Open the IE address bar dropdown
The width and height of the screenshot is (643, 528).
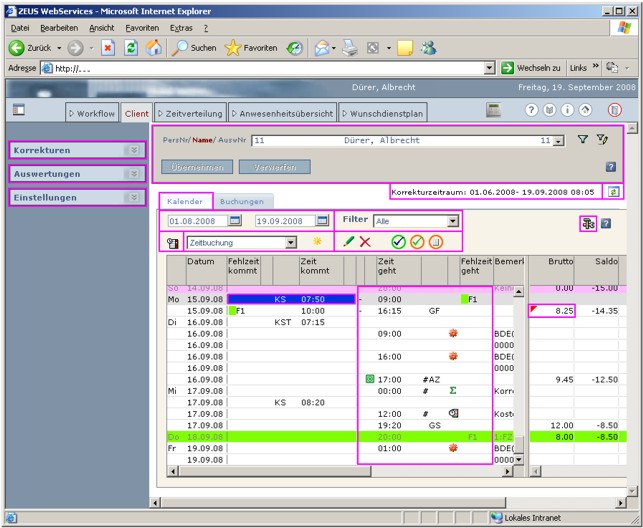tap(490, 68)
